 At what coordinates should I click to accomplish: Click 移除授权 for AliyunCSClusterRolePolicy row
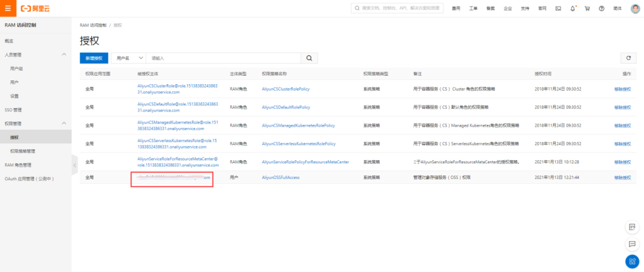tap(623, 89)
